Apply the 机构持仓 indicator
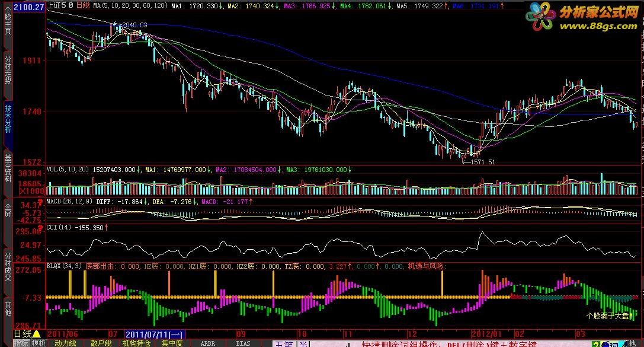Image resolution: width=644 pixels, height=347 pixels. click(x=137, y=343)
